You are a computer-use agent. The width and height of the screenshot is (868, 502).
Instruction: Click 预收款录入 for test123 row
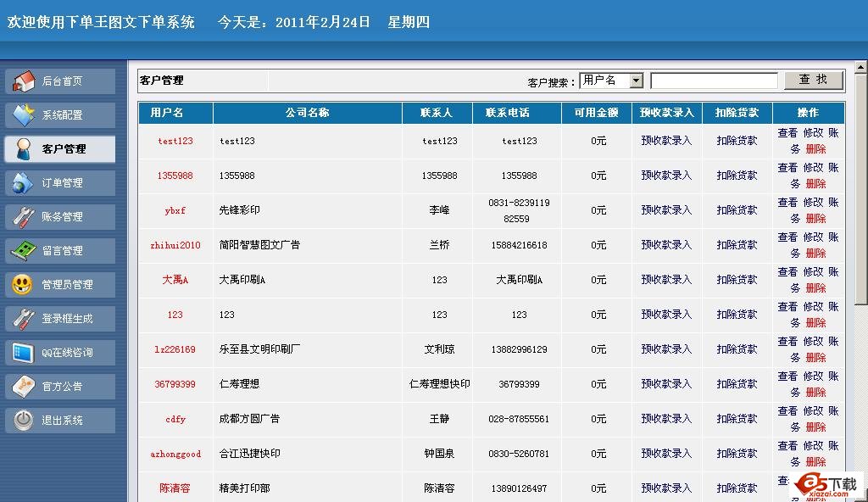[666, 141]
